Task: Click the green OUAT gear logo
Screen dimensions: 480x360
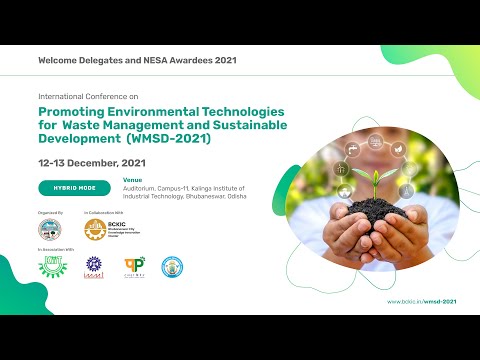Action: pyautogui.click(x=53, y=266)
